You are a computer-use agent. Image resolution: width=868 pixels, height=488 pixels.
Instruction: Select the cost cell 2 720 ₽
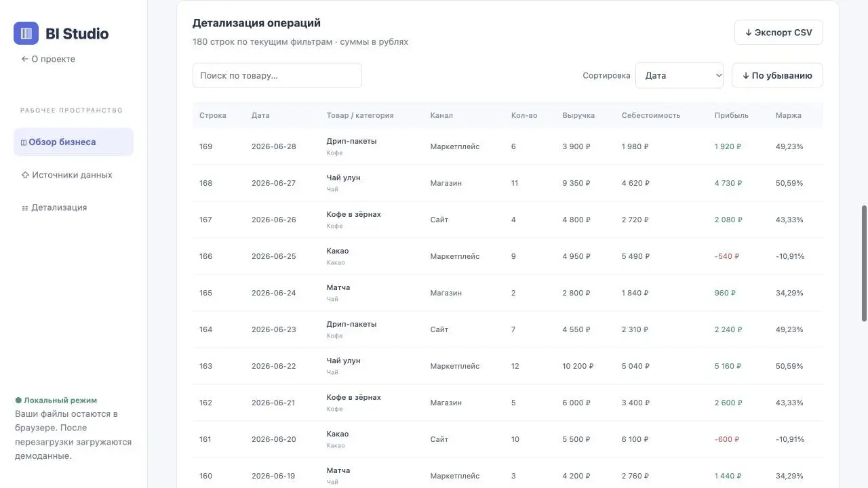click(x=635, y=220)
